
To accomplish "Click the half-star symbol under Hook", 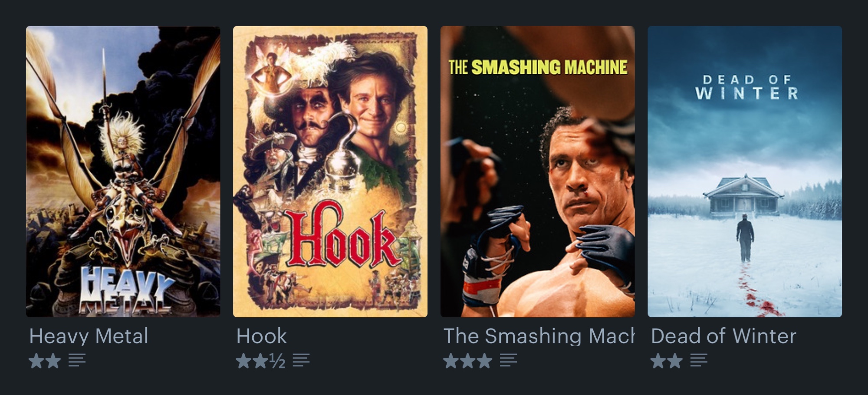I will click(277, 361).
